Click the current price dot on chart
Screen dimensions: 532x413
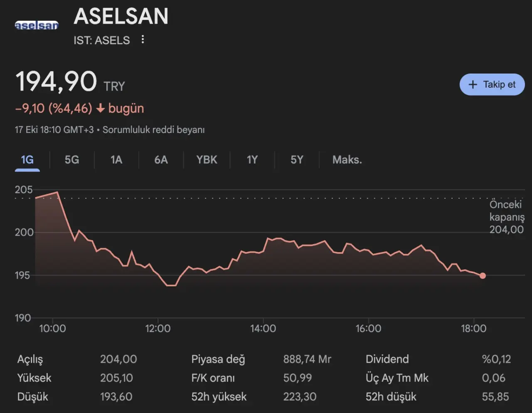(483, 275)
